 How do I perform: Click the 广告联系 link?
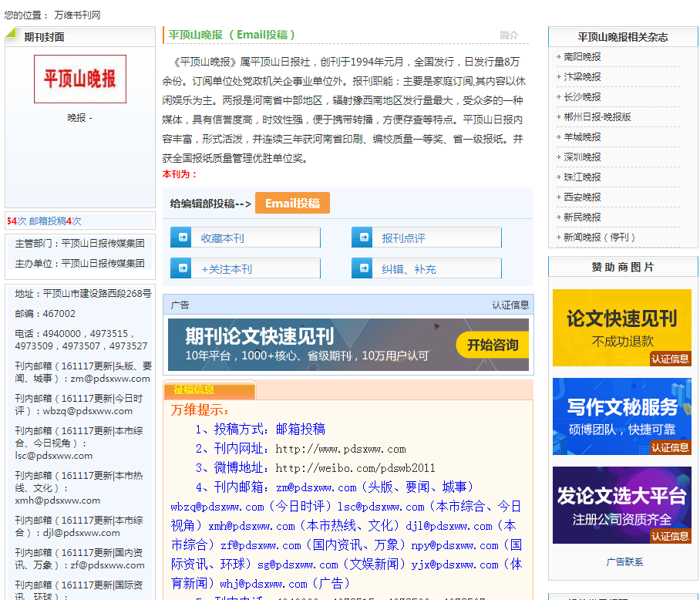pos(624,562)
